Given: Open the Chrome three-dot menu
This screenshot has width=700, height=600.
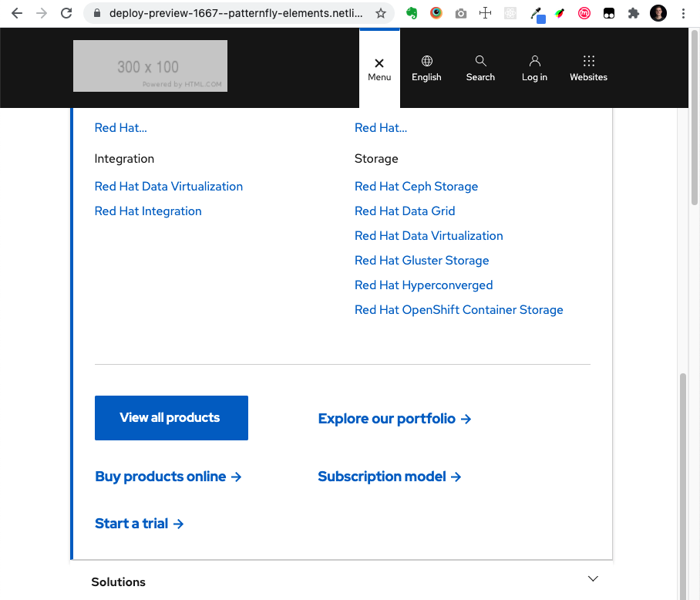Looking at the screenshot, I should tap(683, 13).
